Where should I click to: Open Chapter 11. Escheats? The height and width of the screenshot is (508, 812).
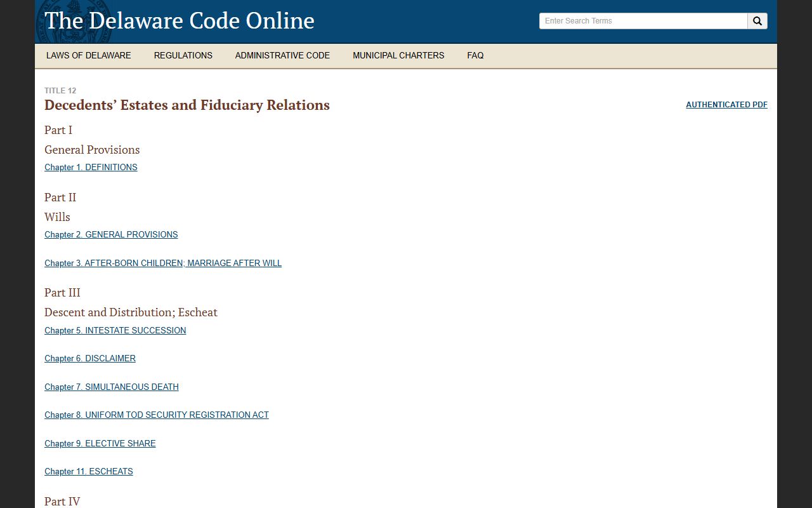89,471
